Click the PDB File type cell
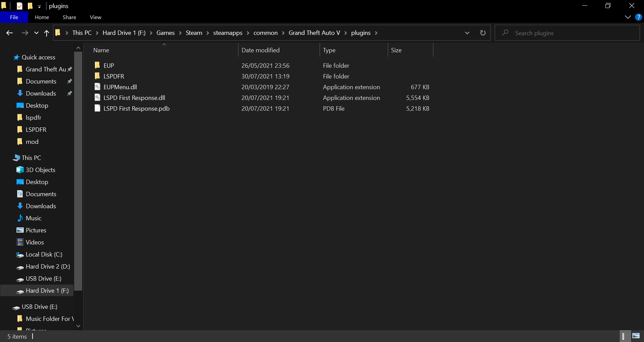This screenshot has width=644, height=342. 334,109
